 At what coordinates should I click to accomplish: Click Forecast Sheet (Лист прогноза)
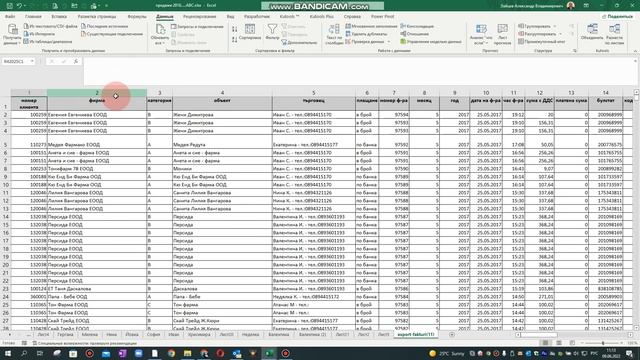click(502, 34)
